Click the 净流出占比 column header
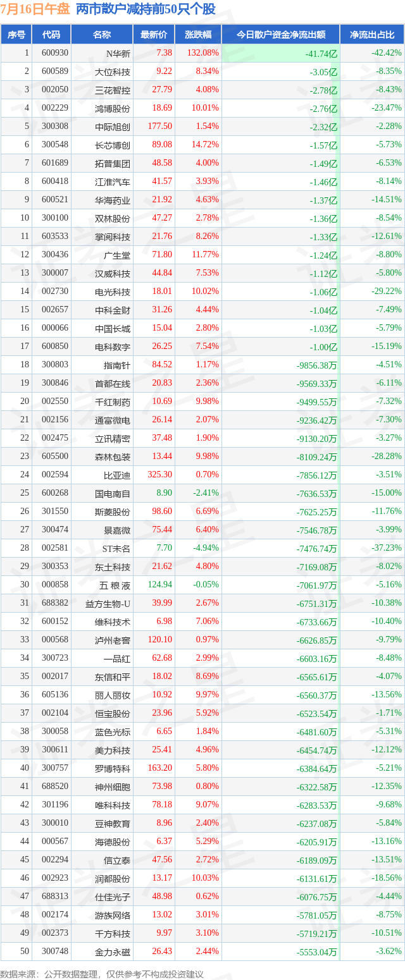405x980 pixels. (x=372, y=35)
